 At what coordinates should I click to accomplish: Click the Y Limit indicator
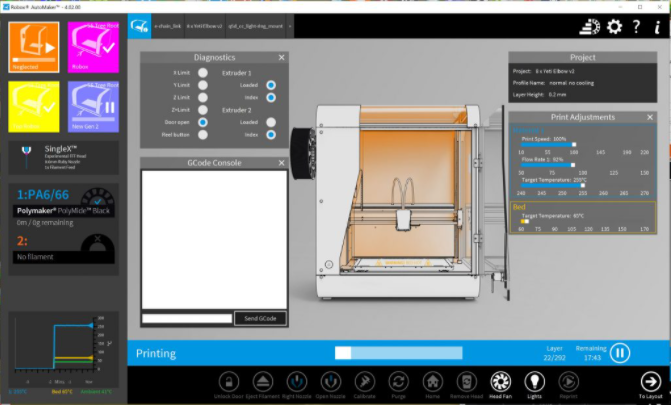(x=203, y=85)
